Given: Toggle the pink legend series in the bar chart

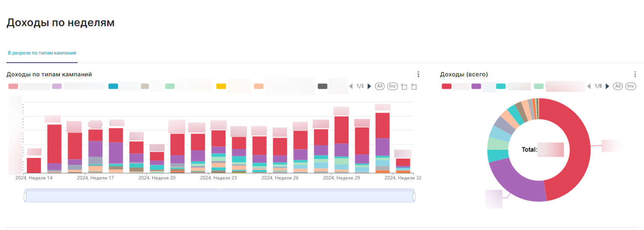Looking at the screenshot, I should (13, 86).
